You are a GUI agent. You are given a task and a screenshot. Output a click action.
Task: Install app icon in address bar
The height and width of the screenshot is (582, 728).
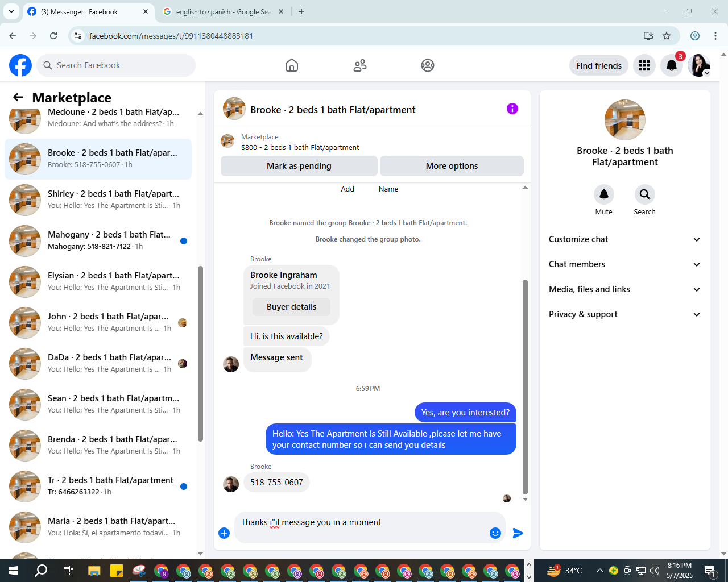click(648, 36)
